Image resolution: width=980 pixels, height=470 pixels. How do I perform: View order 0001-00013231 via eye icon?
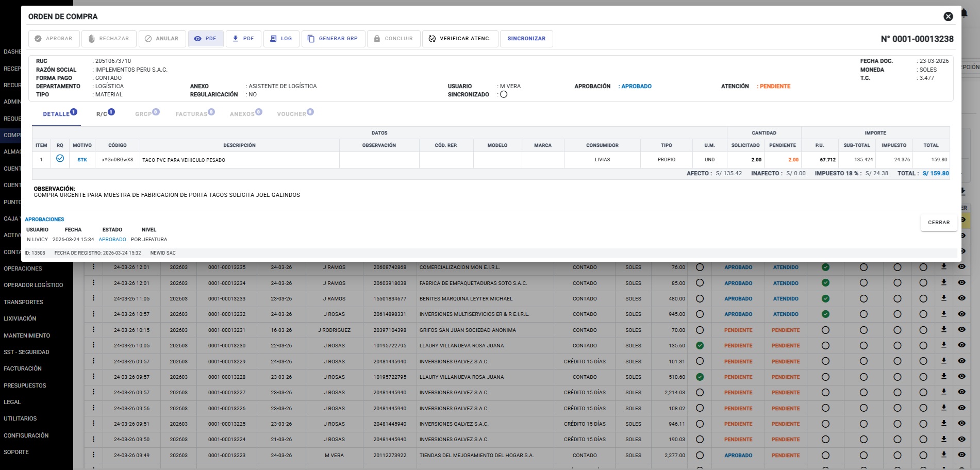pos(961,330)
